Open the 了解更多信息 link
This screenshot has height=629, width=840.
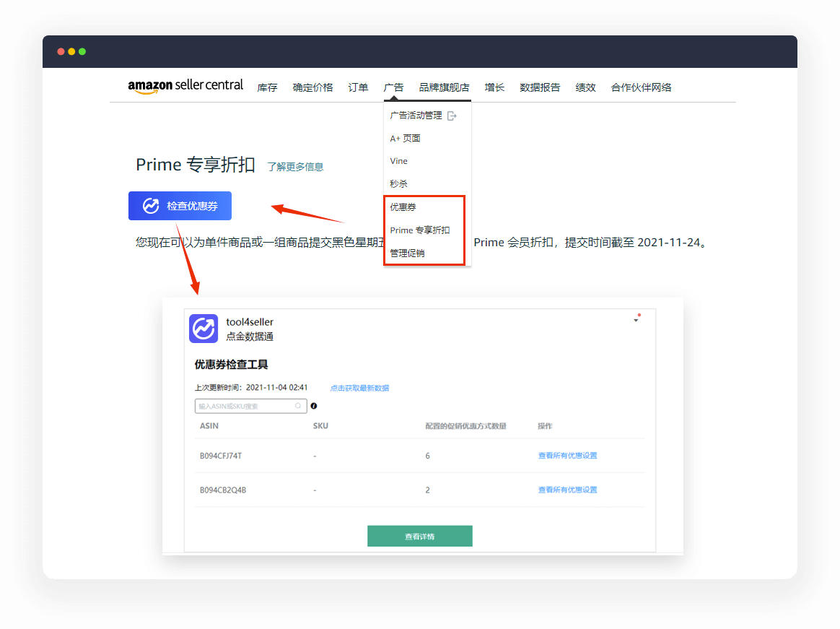(x=296, y=167)
